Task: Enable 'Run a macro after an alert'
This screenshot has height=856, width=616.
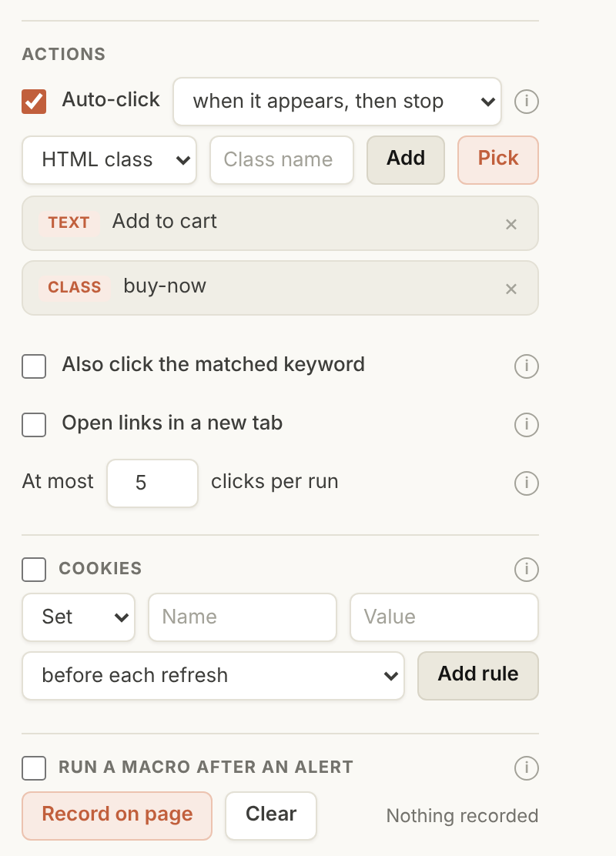Action: click(34, 769)
